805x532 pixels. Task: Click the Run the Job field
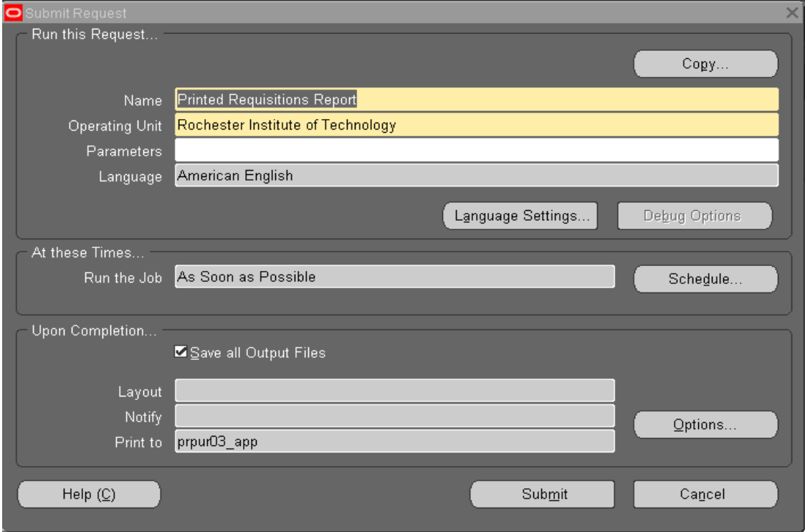394,277
